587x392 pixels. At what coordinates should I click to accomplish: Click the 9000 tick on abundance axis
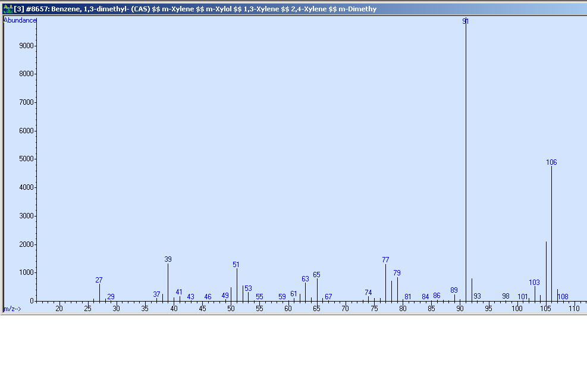[27, 46]
